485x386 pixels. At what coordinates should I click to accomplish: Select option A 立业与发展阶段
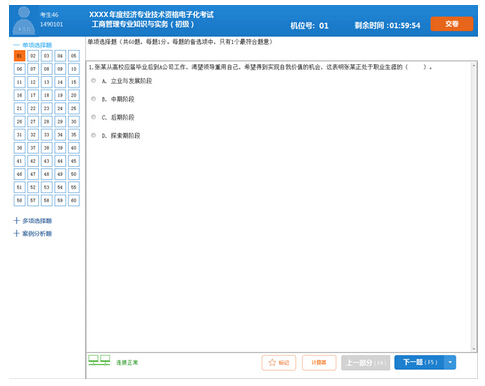[x=94, y=81]
